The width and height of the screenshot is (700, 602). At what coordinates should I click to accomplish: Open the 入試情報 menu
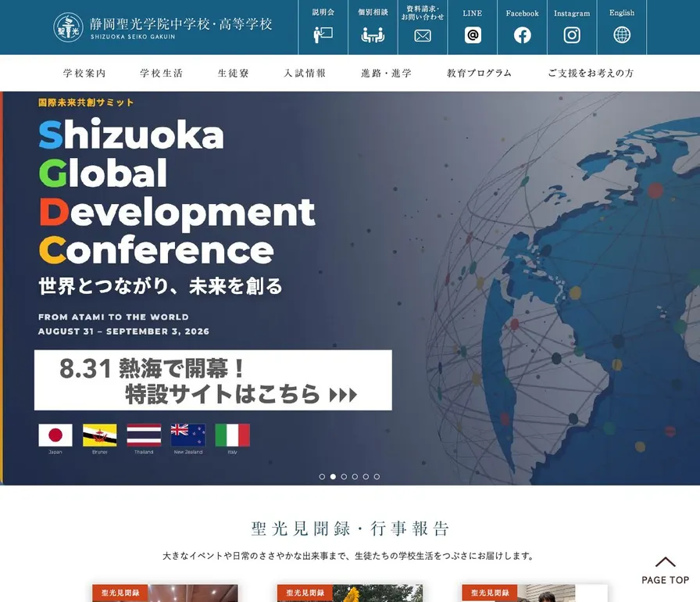pos(305,73)
